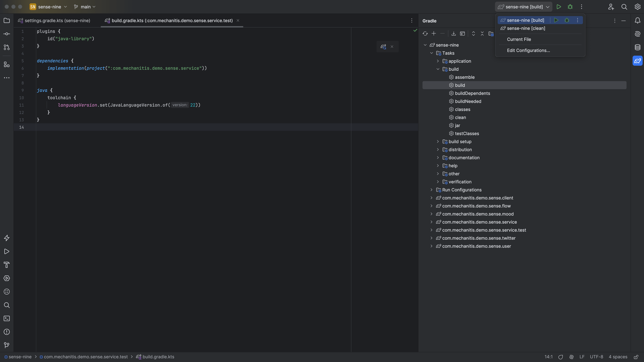Click the plus icon to attach Gradle project
The width and height of the screenshot is (644, 362).
[434, 33]
